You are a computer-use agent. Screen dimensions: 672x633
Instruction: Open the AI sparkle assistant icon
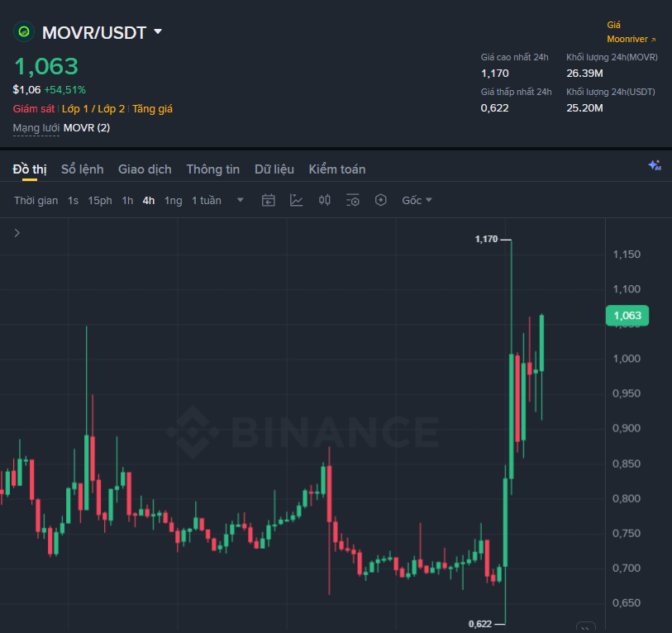pos(655,165)
